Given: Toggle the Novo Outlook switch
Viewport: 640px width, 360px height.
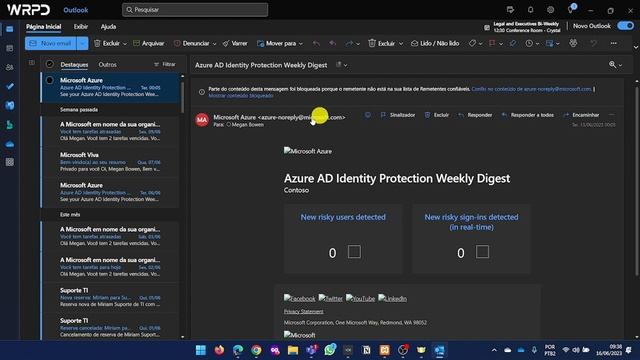Looking at the screenshot, I should tap(626, 26).
